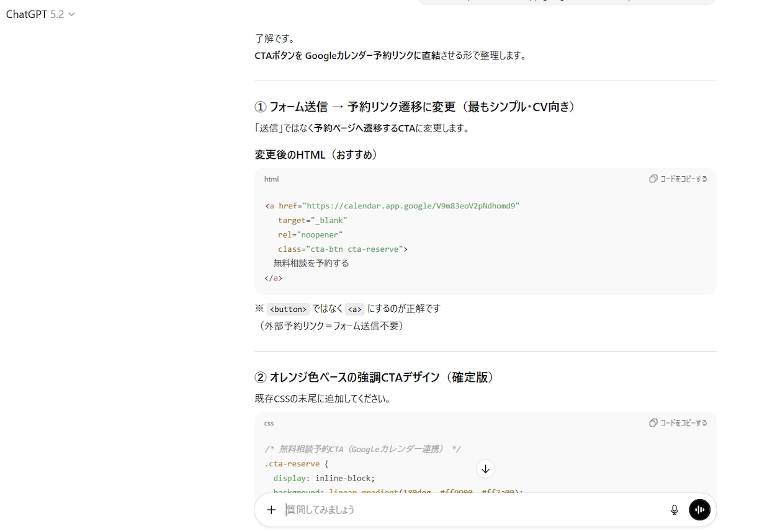Copy the html code block using コードをコピーする
757x532 pixels.
678,179
